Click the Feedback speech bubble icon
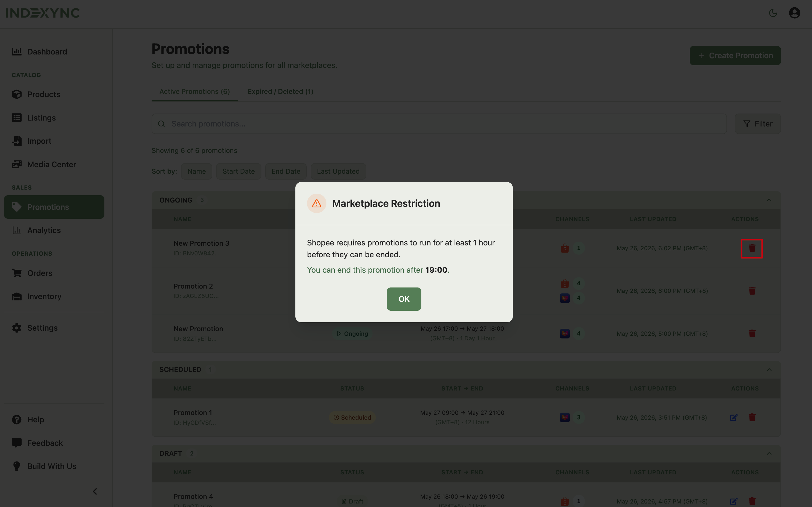 point(16,443)
